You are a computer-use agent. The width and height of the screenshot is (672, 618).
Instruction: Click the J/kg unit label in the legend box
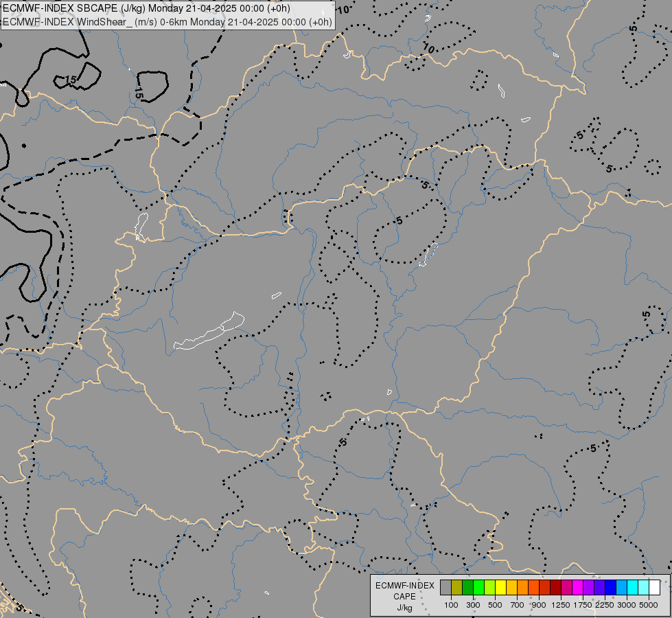[x=404, y=608]
